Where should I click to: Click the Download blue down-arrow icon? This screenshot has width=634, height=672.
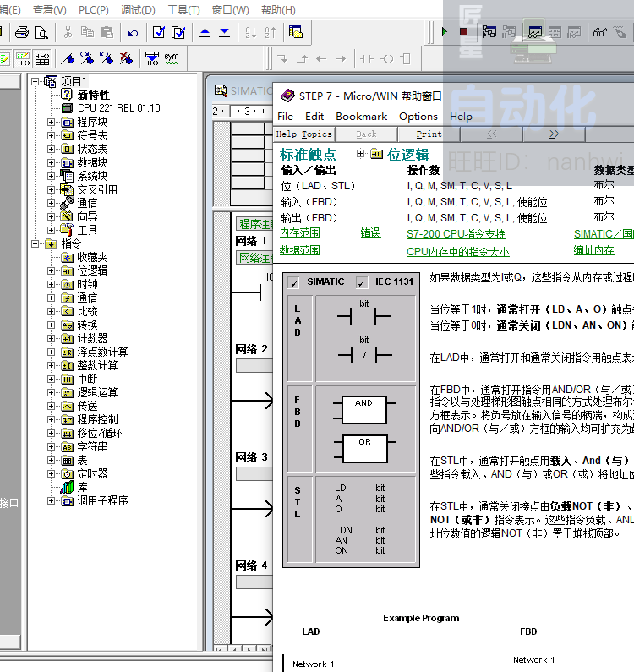224,33
